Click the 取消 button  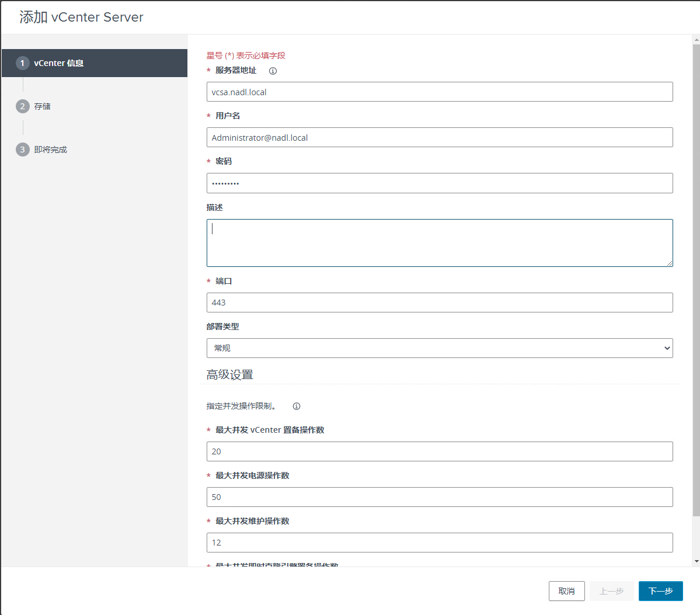coord(566,591)
